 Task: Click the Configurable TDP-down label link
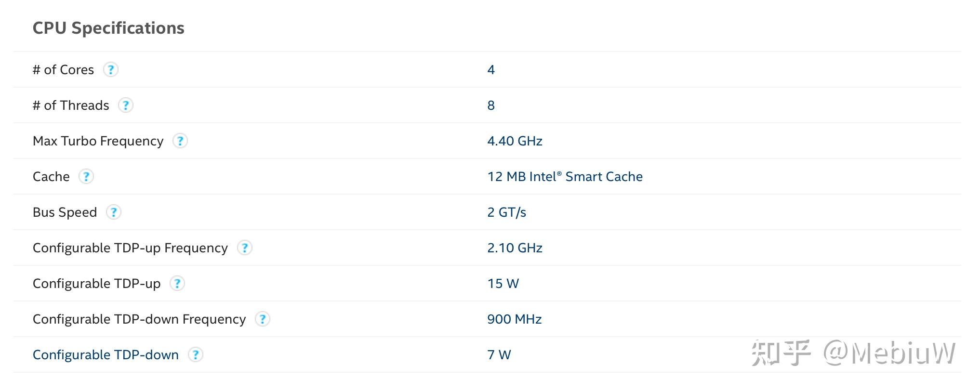point(106,355)
